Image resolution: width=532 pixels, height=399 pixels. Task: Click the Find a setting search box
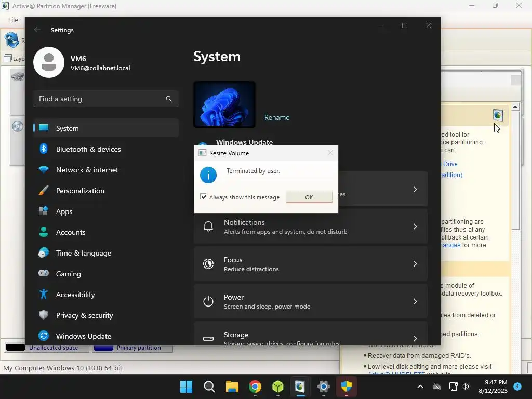coord(106,99)
